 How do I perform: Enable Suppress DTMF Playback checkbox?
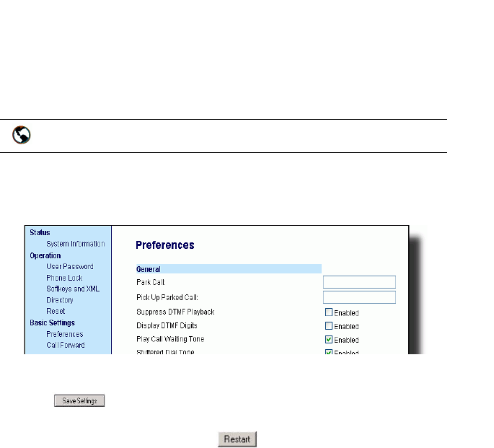coord(329,312)
